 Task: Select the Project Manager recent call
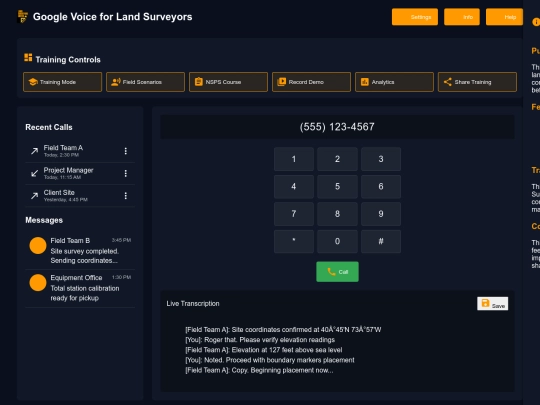tap(80, 173)
